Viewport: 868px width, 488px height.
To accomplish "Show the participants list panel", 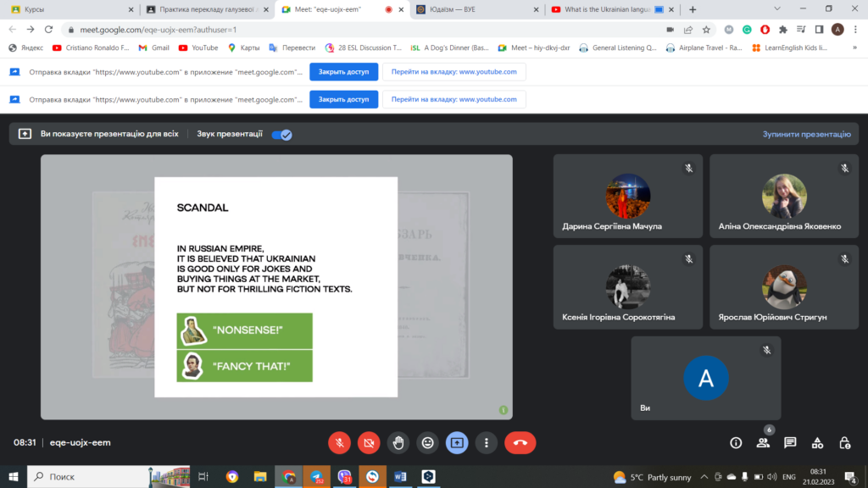I will (x=763, y=442).
